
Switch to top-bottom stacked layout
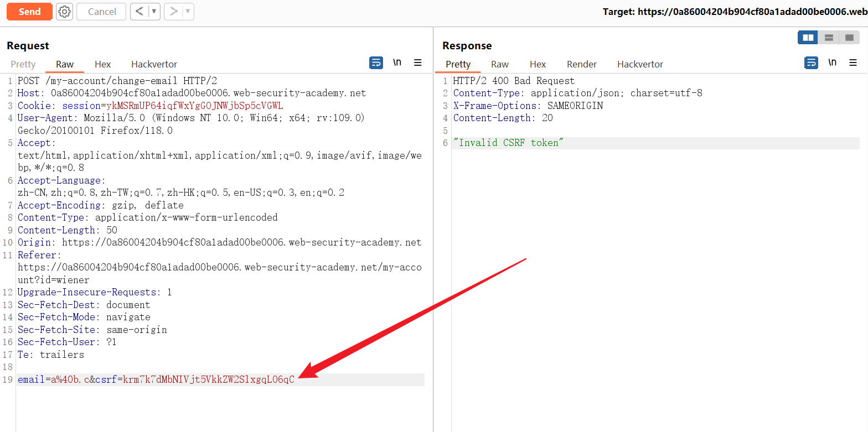[x=829, y=38]
